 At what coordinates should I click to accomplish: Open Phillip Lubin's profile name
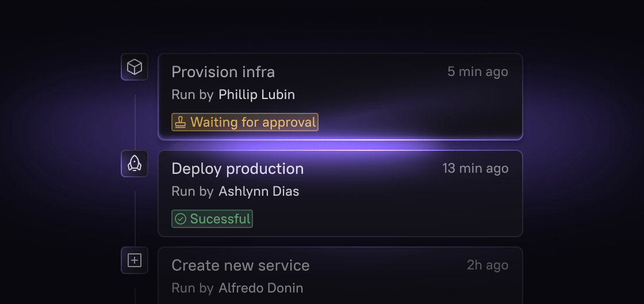[x=256, y=94]
